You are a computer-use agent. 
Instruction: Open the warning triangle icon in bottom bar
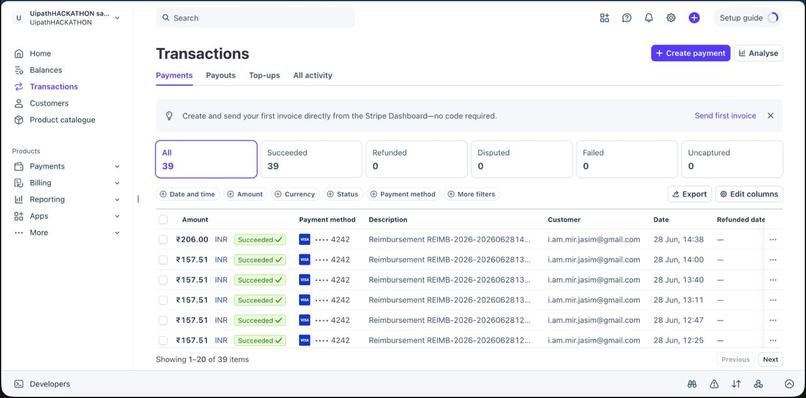(x=714, y=384)
